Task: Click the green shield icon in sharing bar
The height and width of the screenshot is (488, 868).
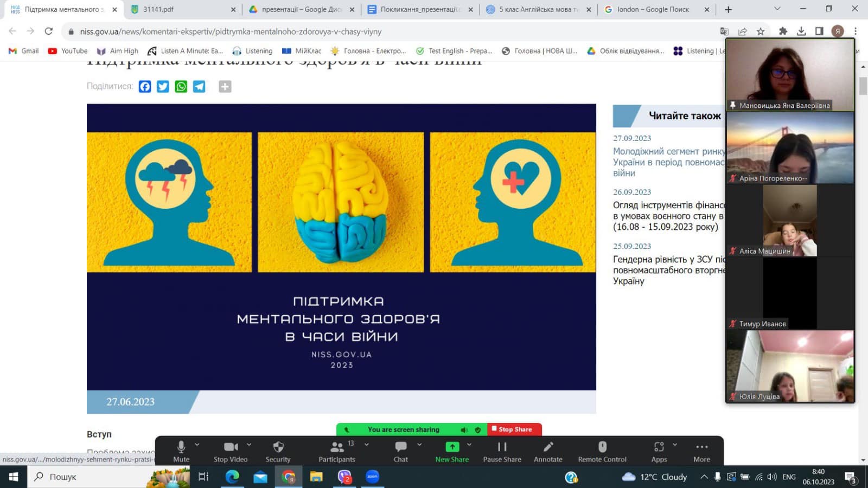Action: (478, 430)
